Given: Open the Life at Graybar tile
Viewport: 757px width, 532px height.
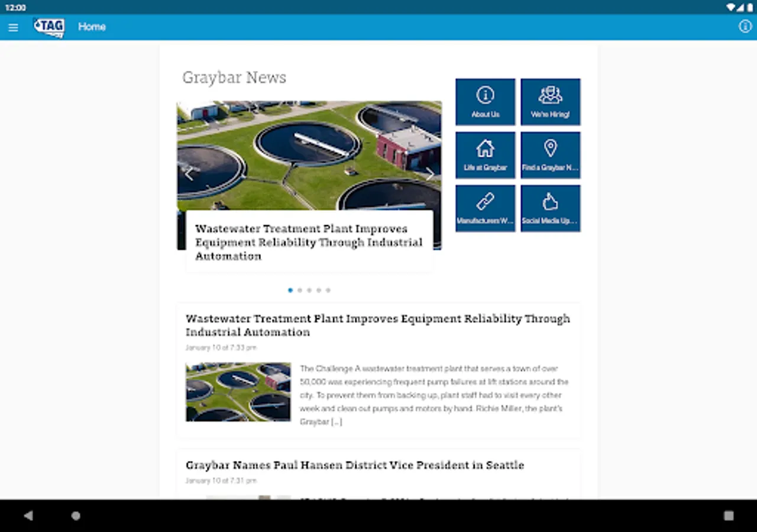Looking at the screenshot, I should tap(486, 155).
